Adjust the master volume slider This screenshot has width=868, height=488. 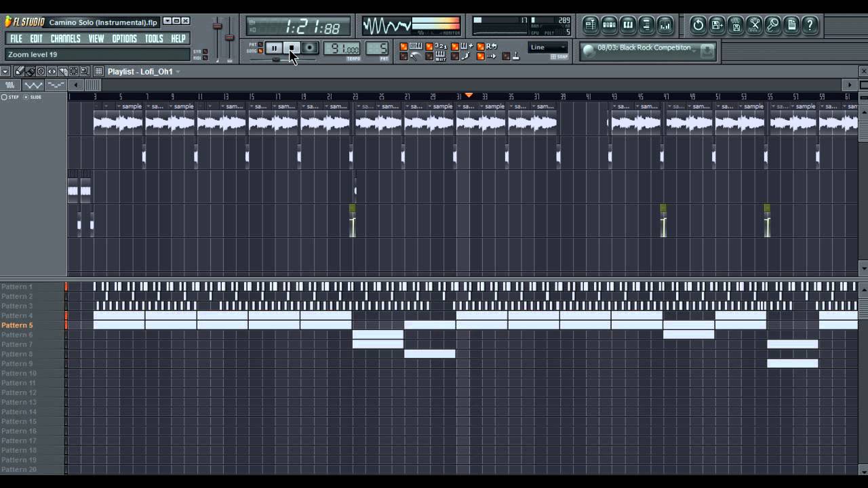[218, 26]
